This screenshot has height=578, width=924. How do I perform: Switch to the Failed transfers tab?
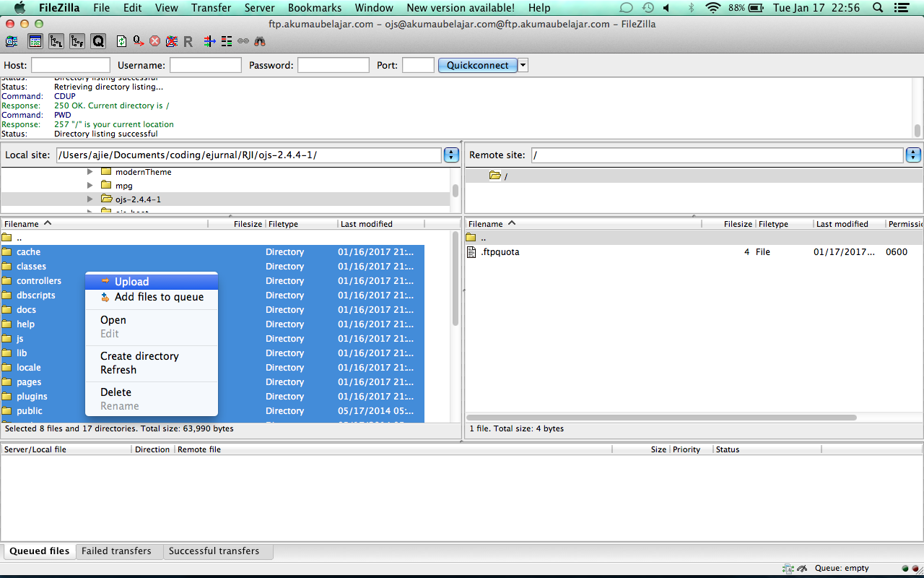(116, 551)
